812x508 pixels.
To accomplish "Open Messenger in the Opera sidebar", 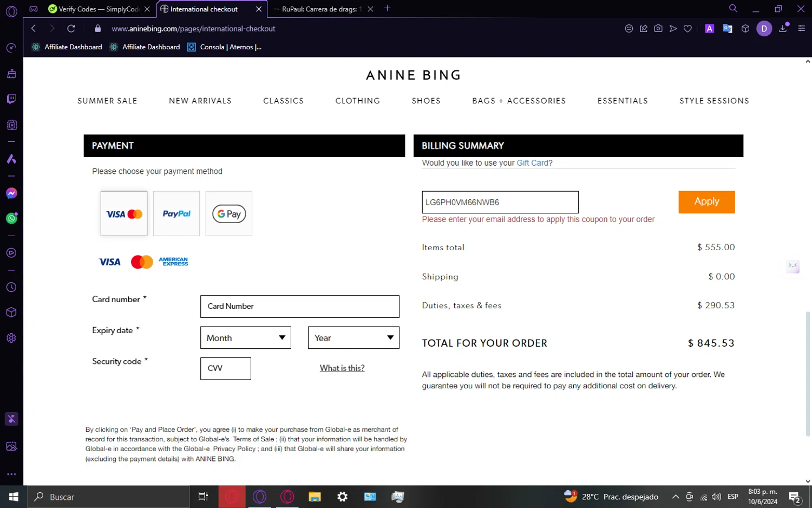I will tap(11, 193).
